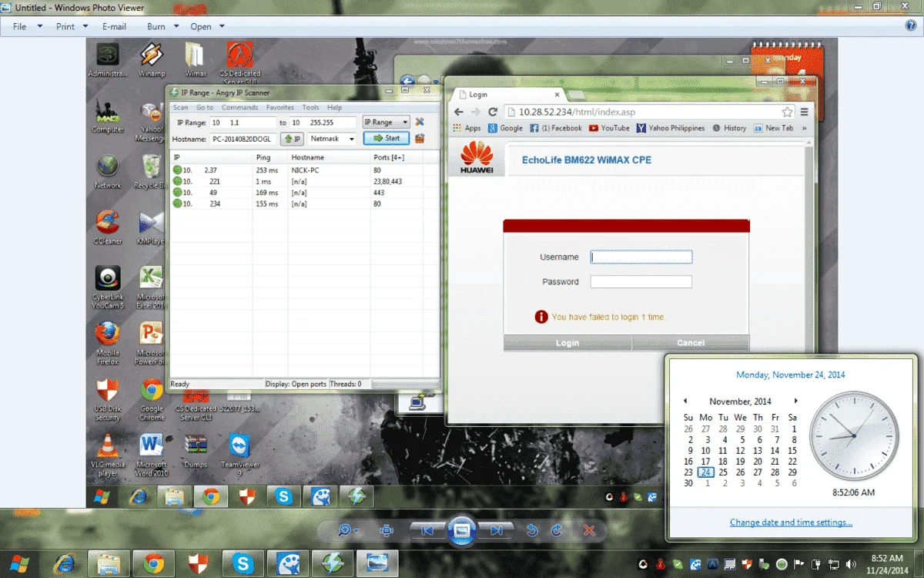Open the Commands menu in Angry IP Scanner

pyautogui.click(x=239, y=108)
